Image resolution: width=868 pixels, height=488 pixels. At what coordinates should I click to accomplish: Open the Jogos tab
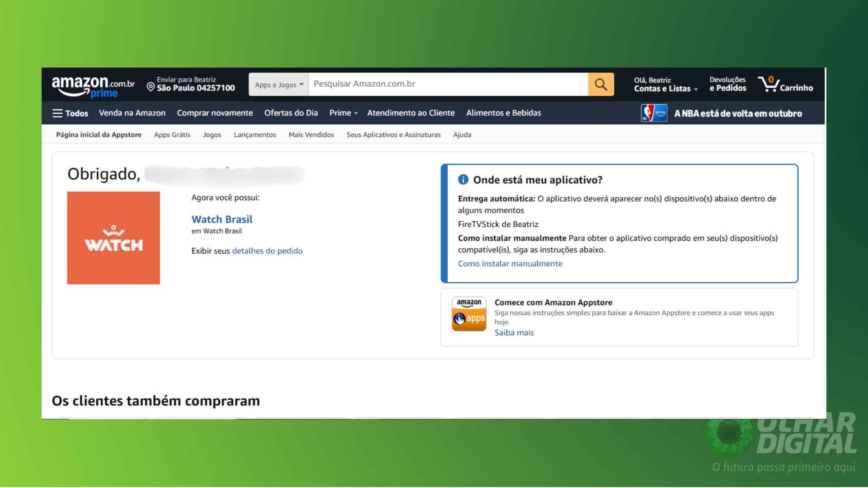click(212, 135)
